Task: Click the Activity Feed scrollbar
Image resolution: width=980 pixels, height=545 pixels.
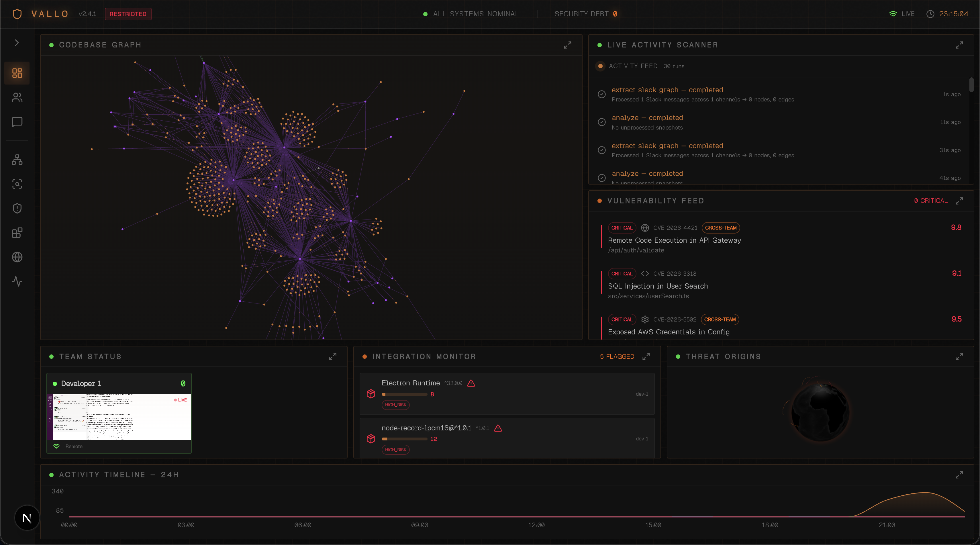Action: (971, 85)
